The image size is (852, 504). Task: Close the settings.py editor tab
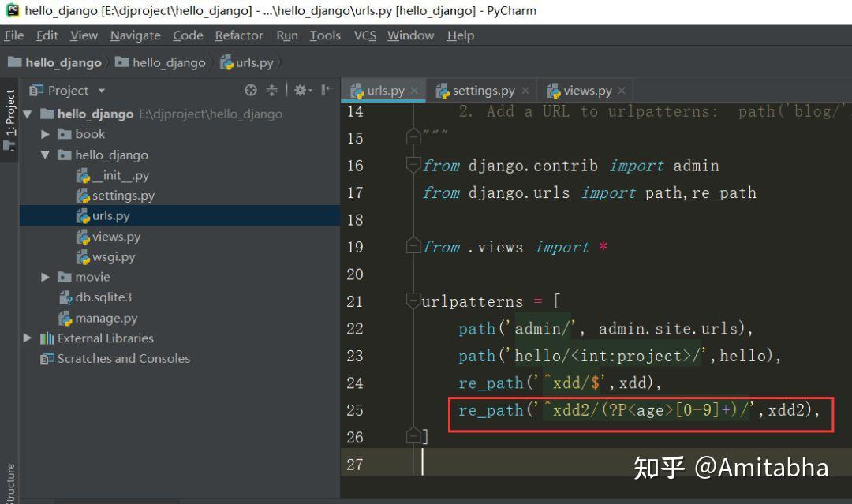coord(525,91)
